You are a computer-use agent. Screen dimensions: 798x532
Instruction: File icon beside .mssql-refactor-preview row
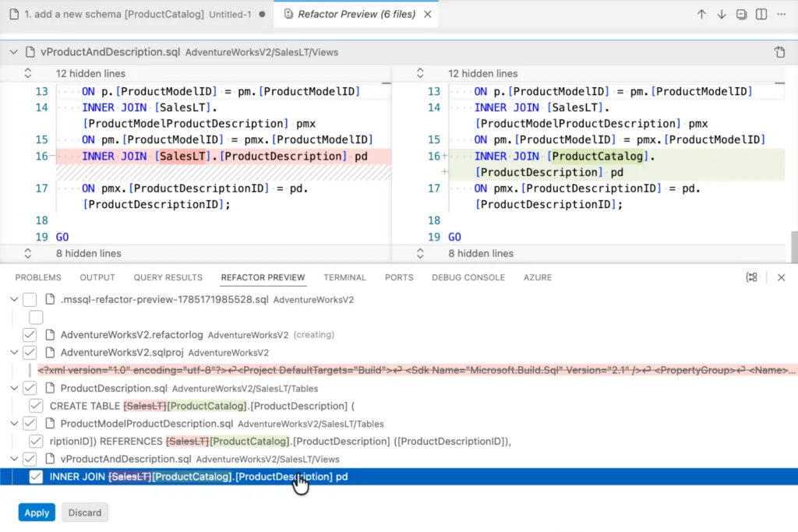50,299
